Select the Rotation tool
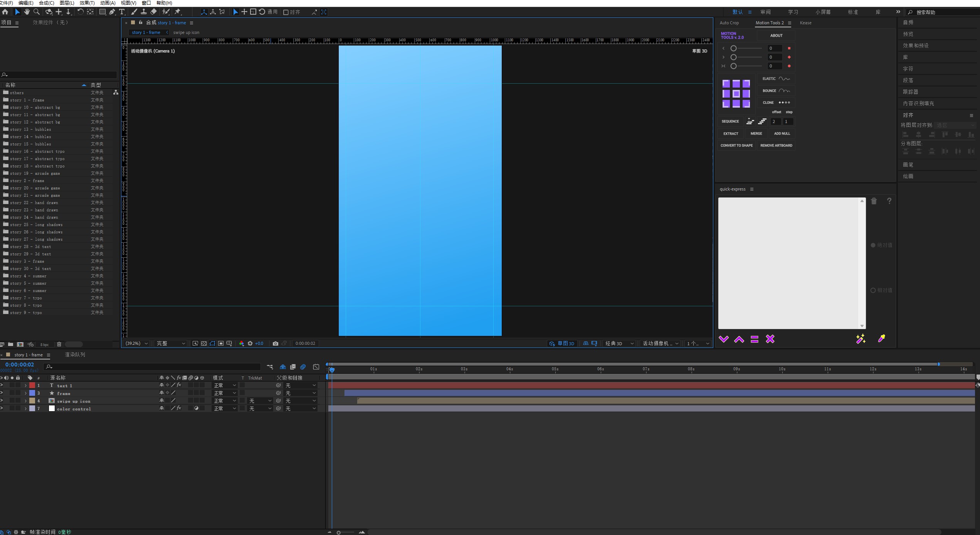The width and height of the screenshot is (980, 535). (80, 12)
